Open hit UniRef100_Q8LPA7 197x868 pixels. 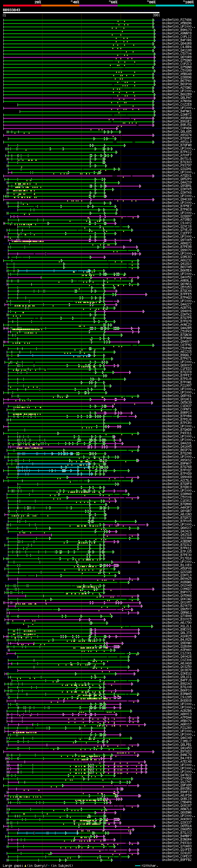(x=176, y=98)
